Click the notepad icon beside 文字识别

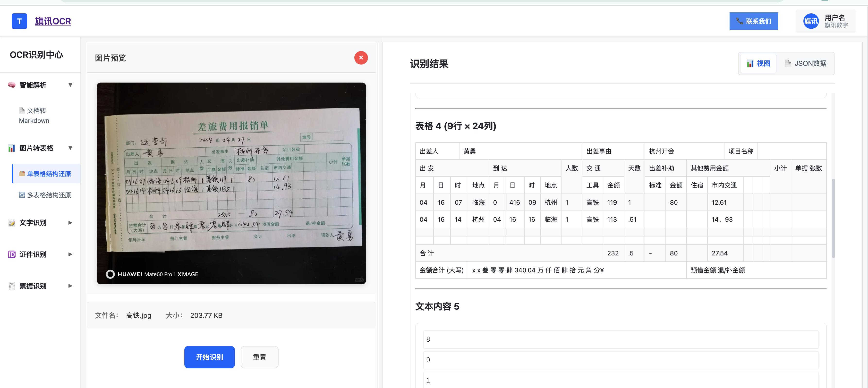tap(12, 223)
